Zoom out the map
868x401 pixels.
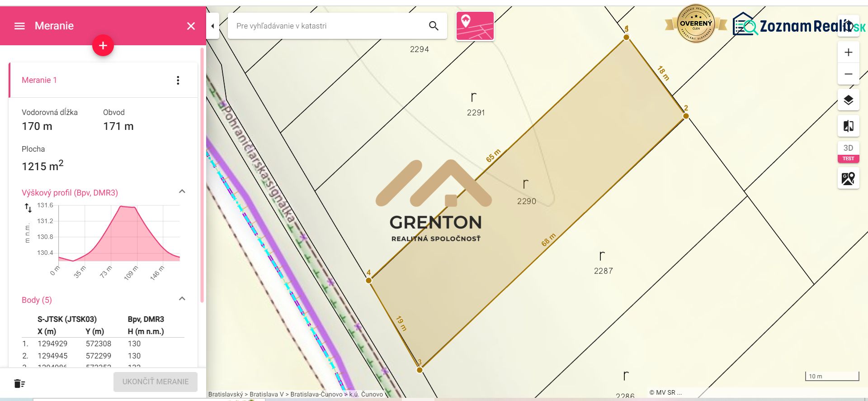click(848, 74)
